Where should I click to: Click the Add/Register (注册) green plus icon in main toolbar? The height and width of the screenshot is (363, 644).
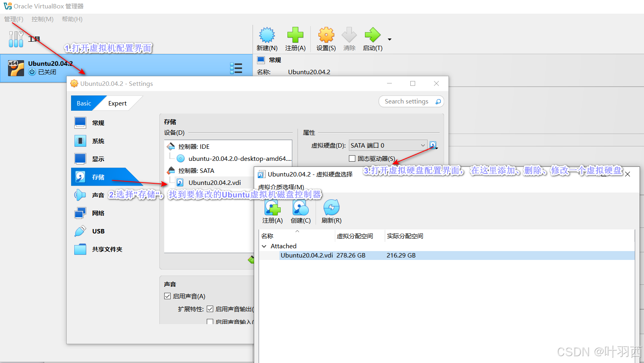295,35
